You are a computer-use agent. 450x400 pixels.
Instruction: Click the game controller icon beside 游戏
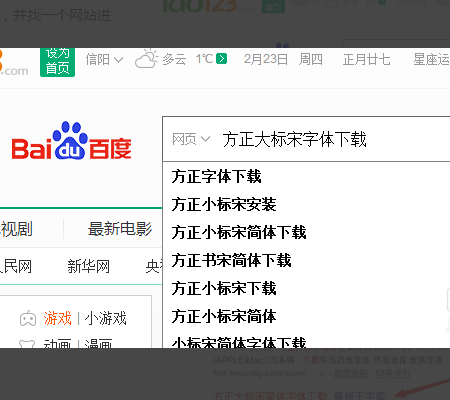pyautogui.click(x=28, y=319)
